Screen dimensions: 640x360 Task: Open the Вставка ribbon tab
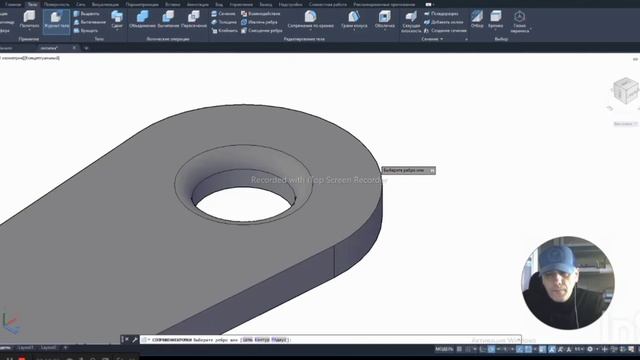tap(173, 4)
